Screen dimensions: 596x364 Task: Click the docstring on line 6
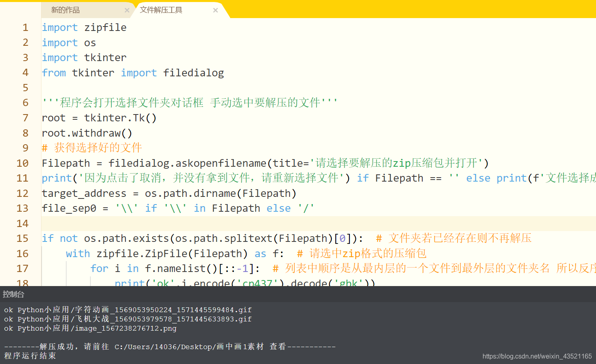pos(189,102)
